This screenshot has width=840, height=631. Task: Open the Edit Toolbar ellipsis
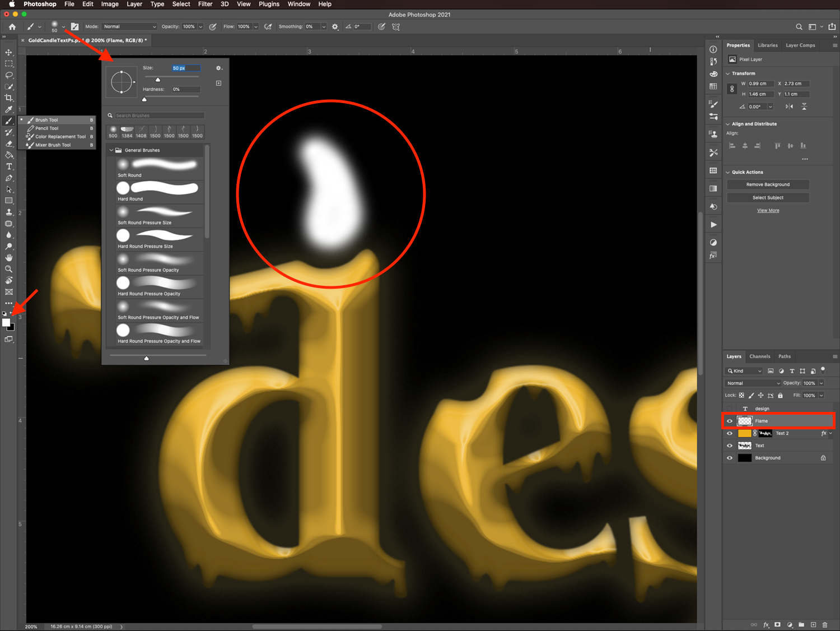point(9,303)
